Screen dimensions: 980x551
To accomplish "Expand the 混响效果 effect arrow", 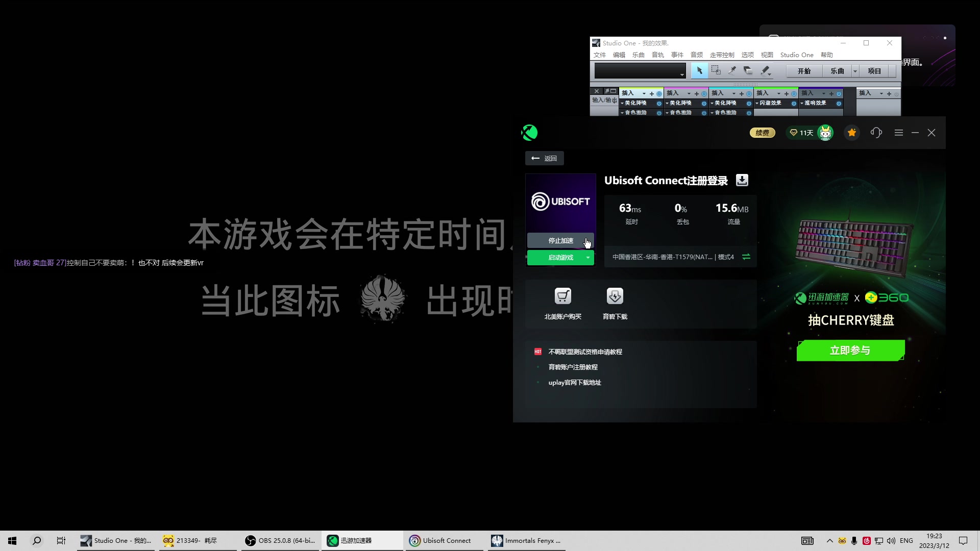I will [802, 104].
